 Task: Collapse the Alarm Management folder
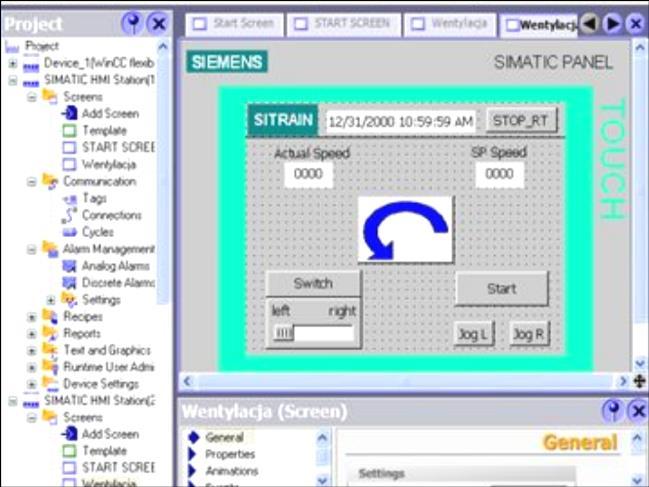pyautogui.click(x=32, y=249)
